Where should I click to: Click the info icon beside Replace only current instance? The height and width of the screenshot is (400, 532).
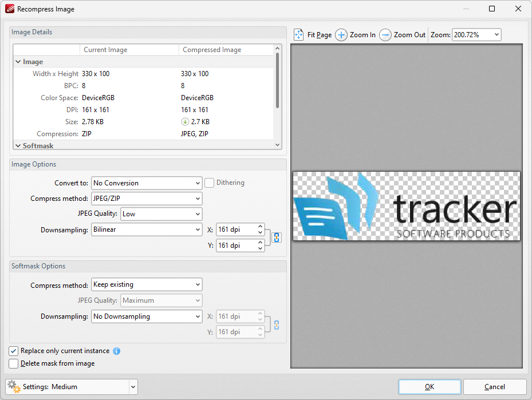116,351
